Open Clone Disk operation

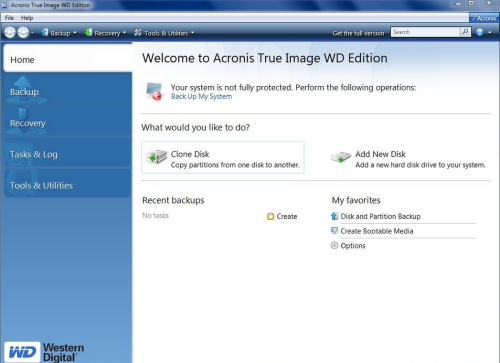click(x=223, y=157)
